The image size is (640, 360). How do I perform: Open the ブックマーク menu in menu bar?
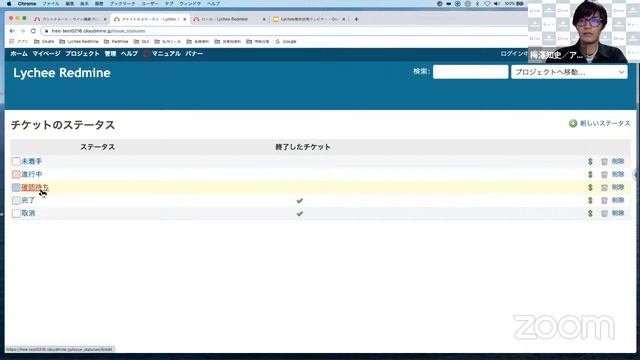(x=122, y=4)
